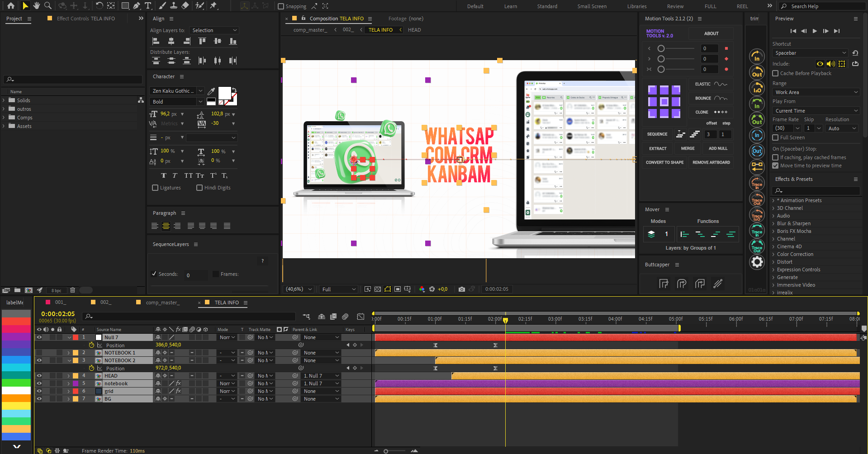Adjust the timeline zoom slider at bottom

click(386, 451)
